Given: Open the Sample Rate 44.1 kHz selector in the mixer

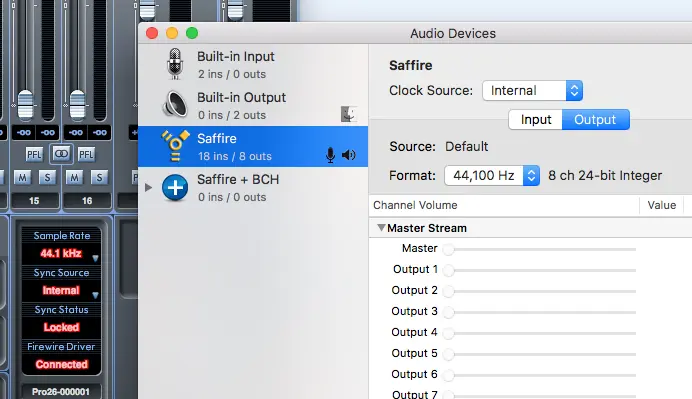Looking at the screenshot, I should tap(61, 253).
